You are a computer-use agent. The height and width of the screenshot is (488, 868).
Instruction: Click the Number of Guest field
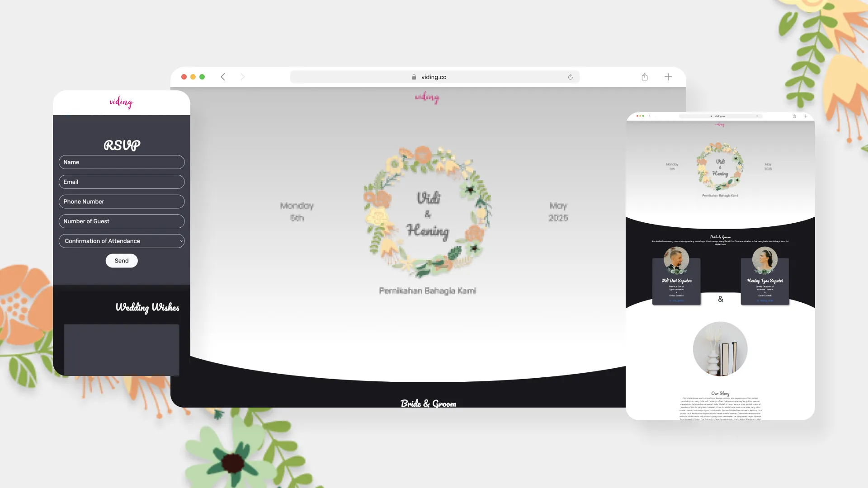(121, 221)
